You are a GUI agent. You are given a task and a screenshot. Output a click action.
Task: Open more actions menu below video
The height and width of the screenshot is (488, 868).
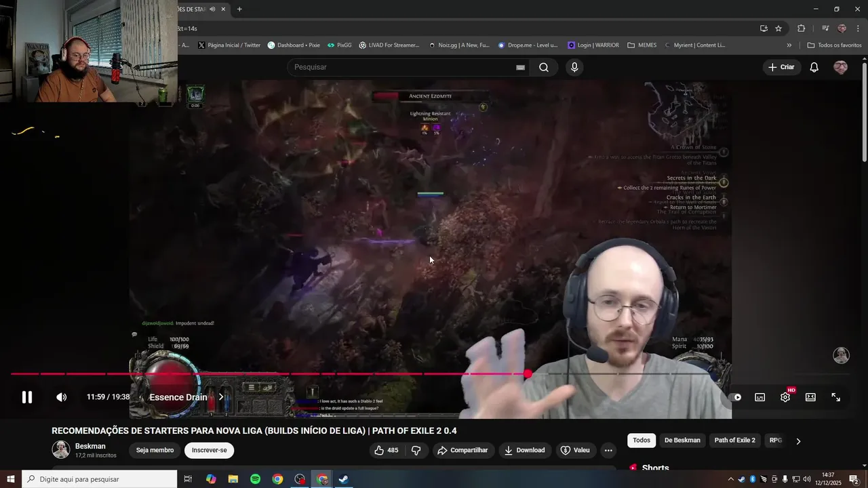click(608, 450)
